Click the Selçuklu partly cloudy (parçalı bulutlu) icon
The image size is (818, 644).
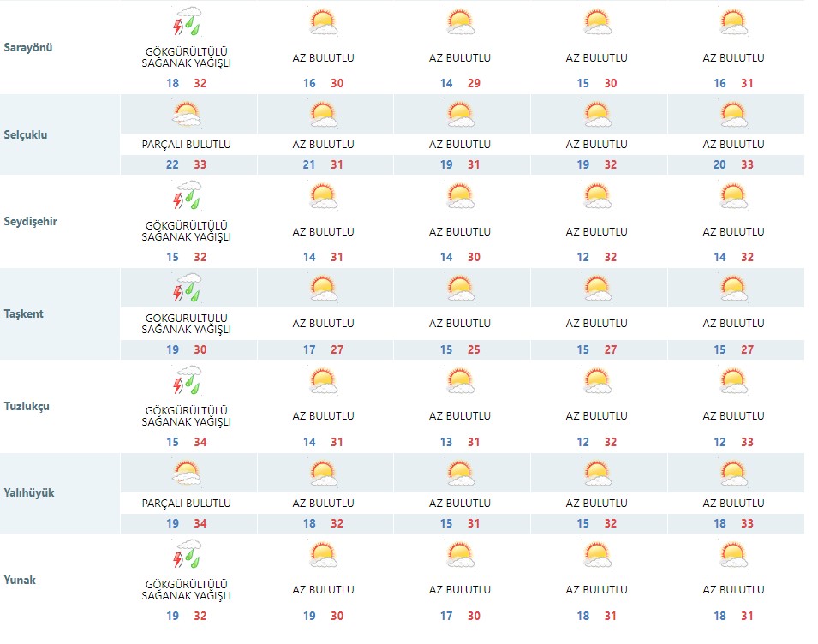187,115
